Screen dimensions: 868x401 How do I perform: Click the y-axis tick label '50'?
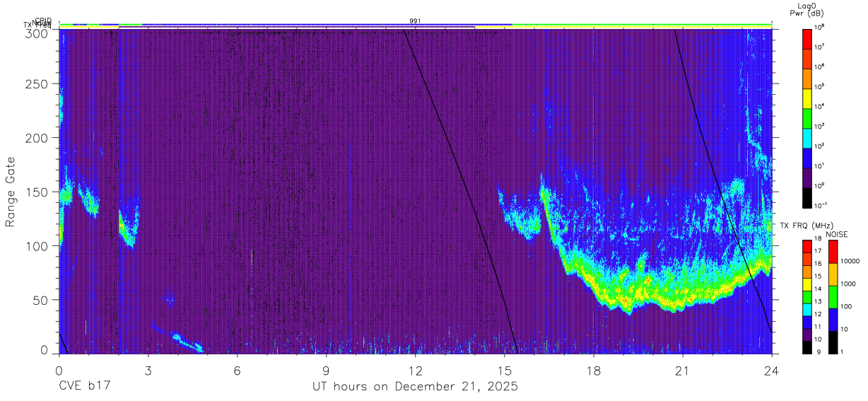tap(41, 300)
